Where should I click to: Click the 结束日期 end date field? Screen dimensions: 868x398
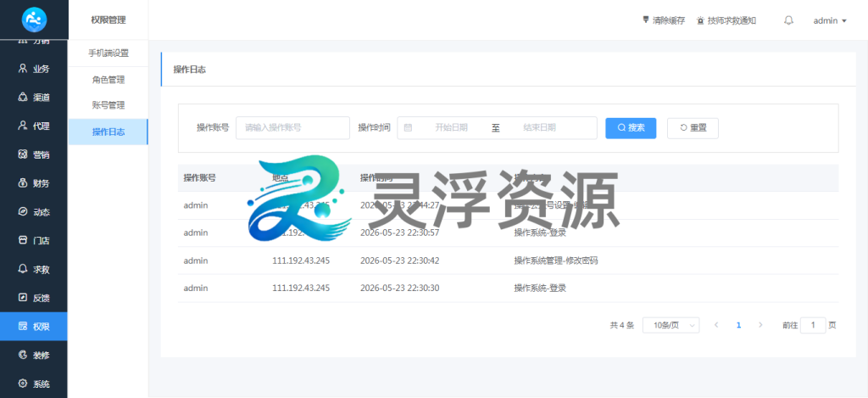540,127
